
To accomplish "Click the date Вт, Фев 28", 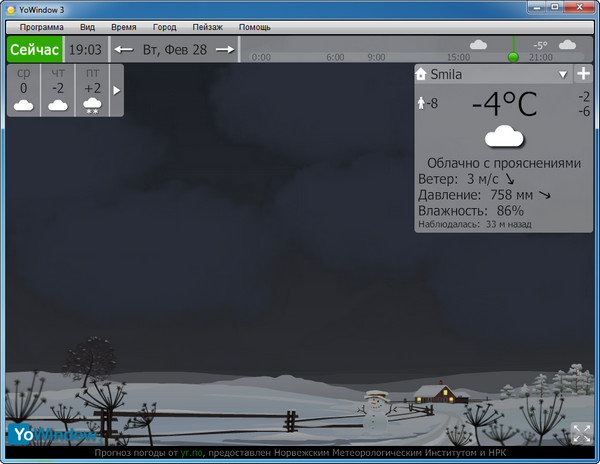I will (174, 49).
